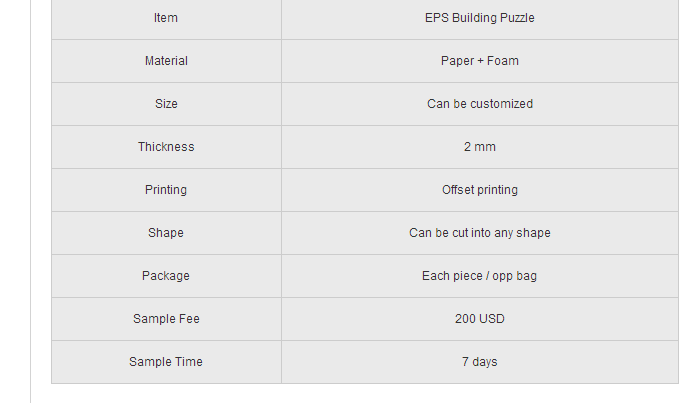Select Each piece / opp bag text

click(x=480, y=276)
